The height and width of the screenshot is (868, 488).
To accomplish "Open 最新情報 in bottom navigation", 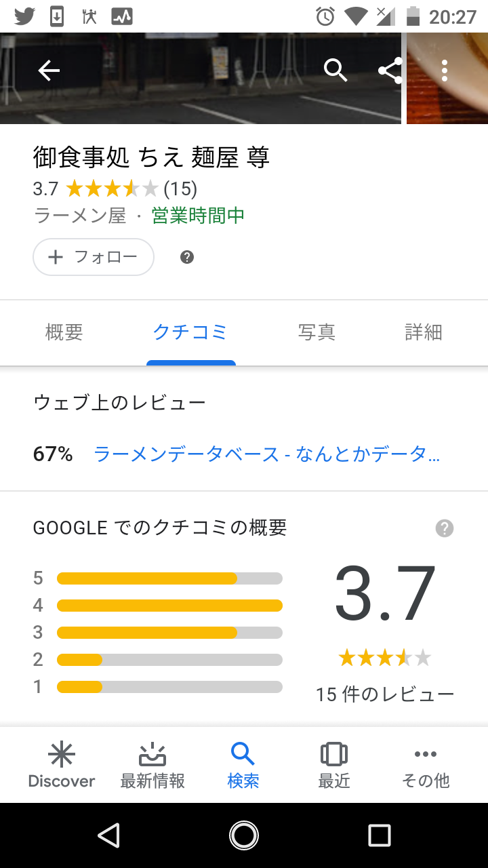I will pyautogui.click(x=152, y=765).
